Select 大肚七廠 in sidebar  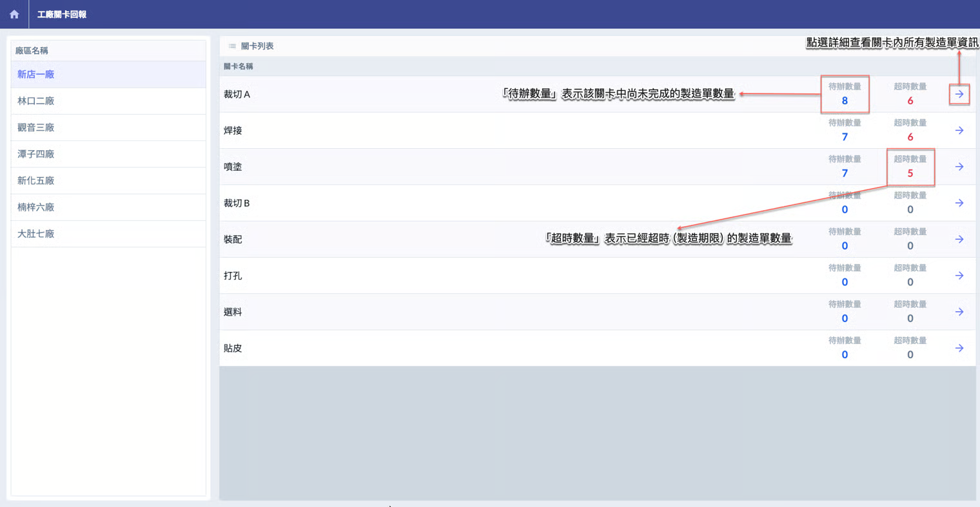coord(36,234)
